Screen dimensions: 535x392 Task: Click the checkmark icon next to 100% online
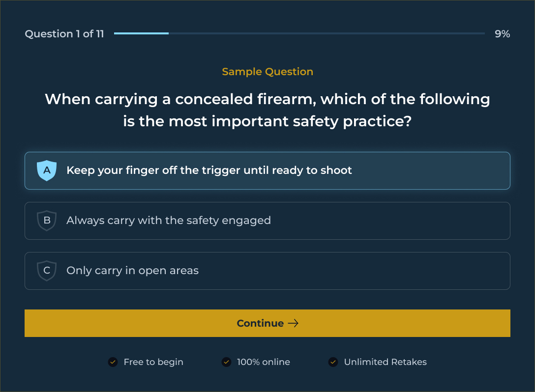click(226, 362)
